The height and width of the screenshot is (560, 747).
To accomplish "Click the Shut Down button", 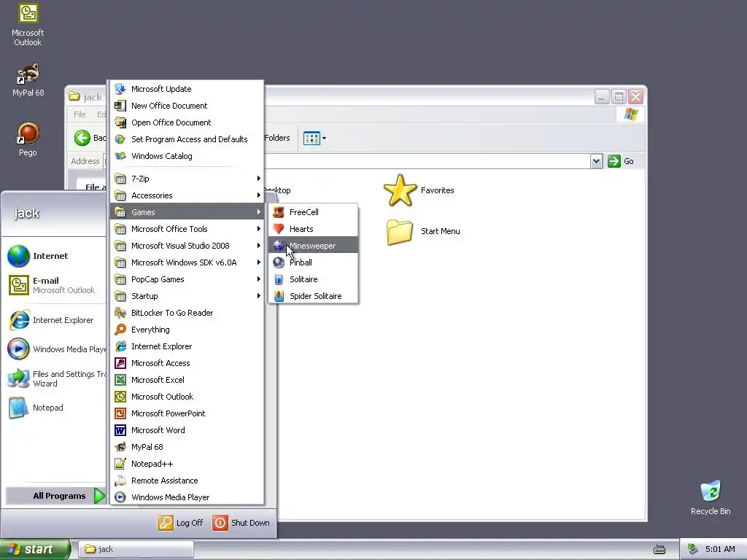I will pos(241,523).
